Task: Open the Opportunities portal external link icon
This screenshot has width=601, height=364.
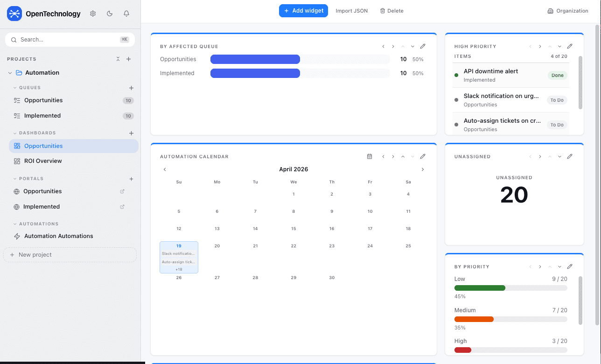Action: click(122, 191)
